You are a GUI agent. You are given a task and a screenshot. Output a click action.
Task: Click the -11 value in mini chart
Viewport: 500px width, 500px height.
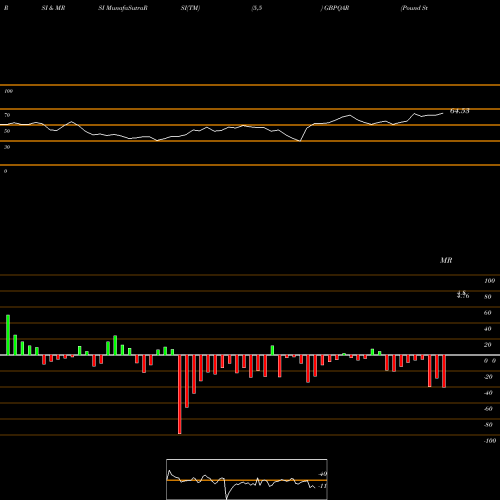pyautogui.click(x=322, y=486)
